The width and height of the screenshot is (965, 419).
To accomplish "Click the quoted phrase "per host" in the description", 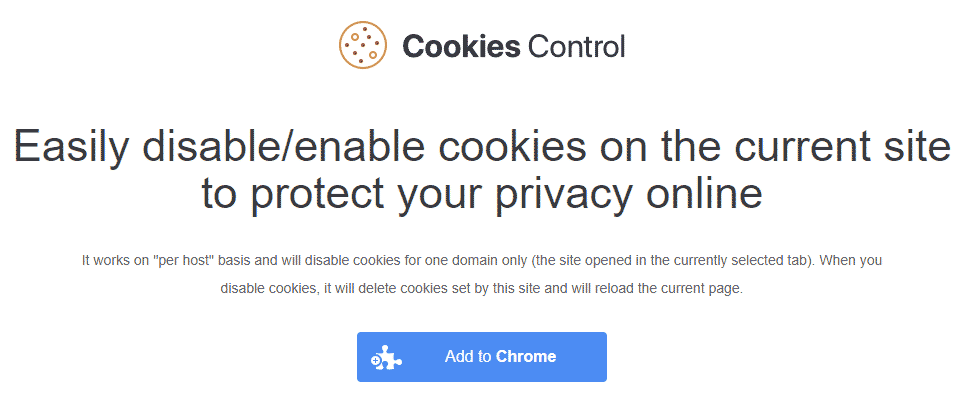I will pyautogui.click(x=179, y=260).
